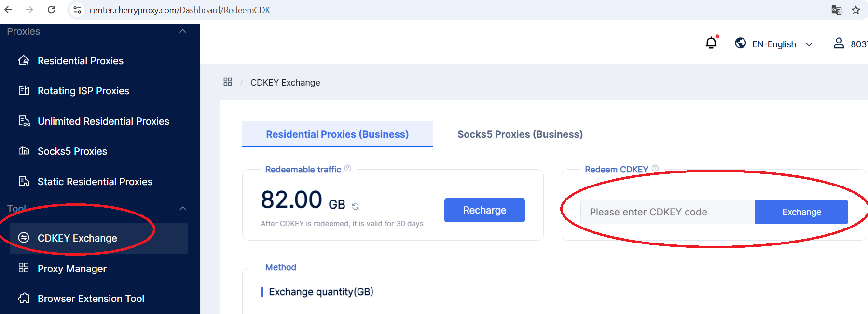Click help icon next to Redeemable traffic

[348, 168]
